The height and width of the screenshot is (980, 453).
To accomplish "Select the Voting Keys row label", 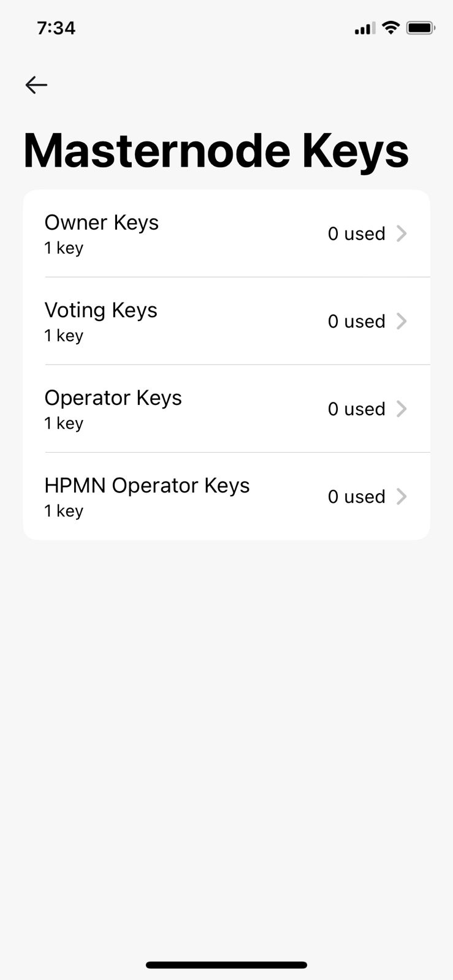I will point(101,310).
